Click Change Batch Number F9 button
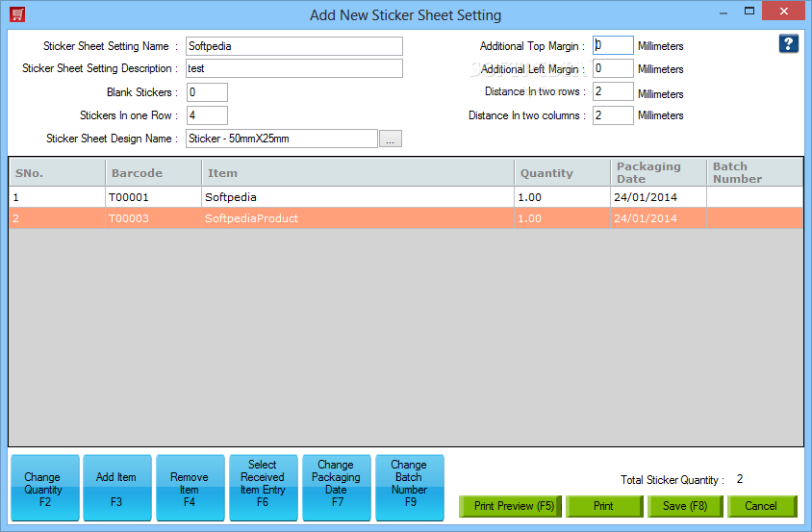 coord(410,488)
